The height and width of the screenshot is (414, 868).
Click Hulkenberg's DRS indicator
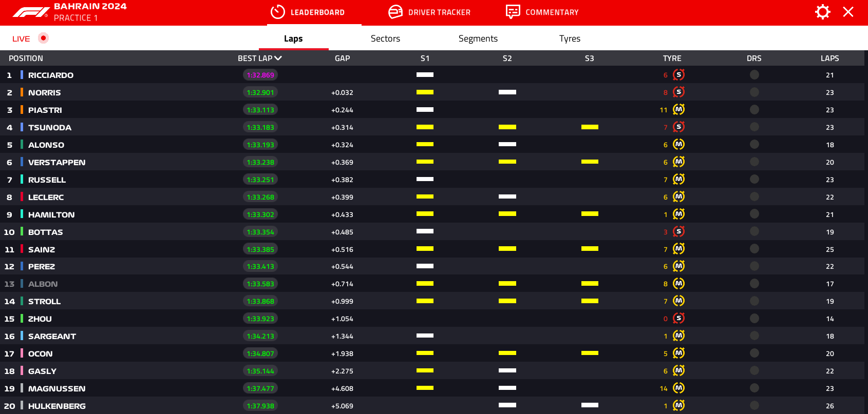coord(754,406)
